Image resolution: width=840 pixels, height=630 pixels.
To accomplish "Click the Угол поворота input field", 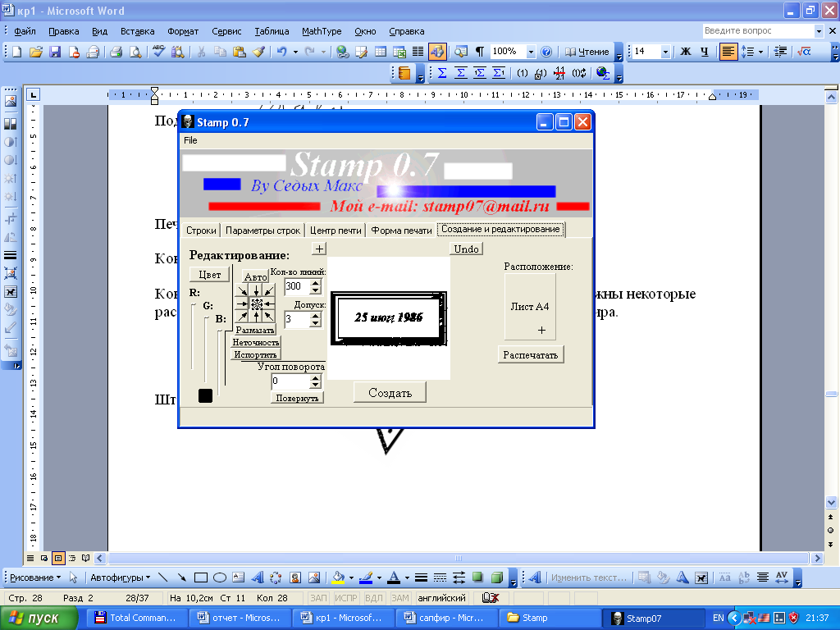I will [x=291, y=381].
